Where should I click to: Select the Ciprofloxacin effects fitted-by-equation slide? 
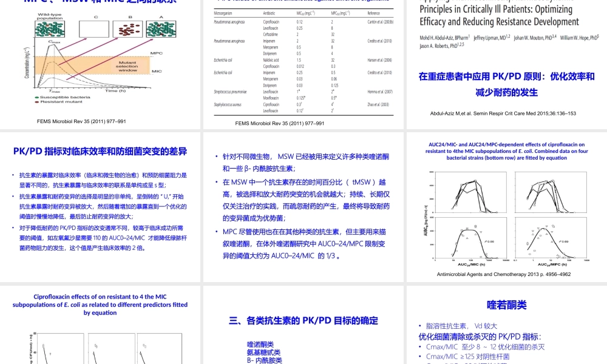pos(100,325)
